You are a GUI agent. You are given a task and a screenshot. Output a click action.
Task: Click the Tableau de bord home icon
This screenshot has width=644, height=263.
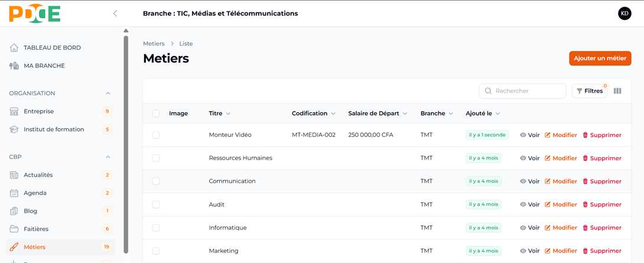tap(14, 48)
